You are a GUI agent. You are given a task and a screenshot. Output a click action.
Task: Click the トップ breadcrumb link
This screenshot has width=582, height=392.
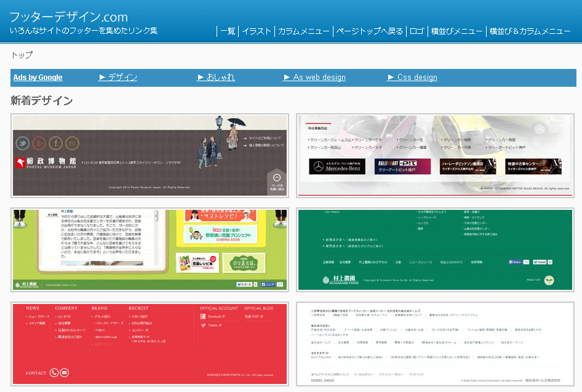coord(18,55)
